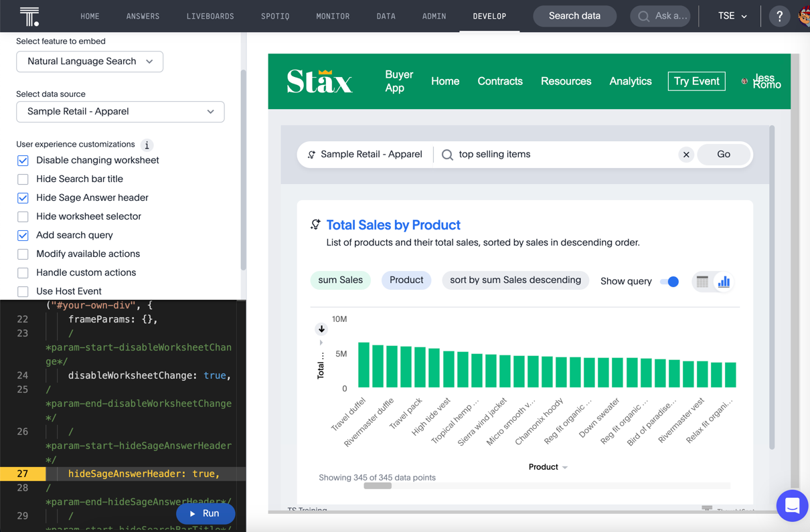Toggle the Show query switch
The height and width of the screenshot is (532, 810).
click(x=669, y=282)
